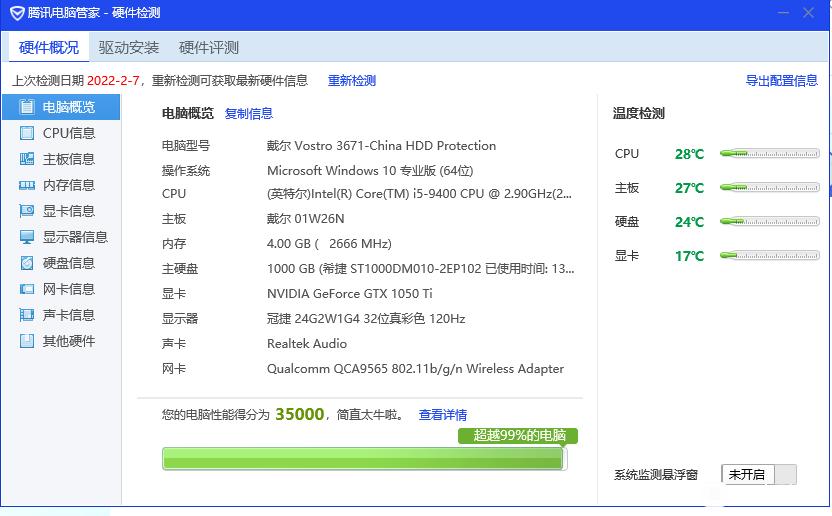
Task: Select 主板信息 in the sidebar
Action: point(61,159)
